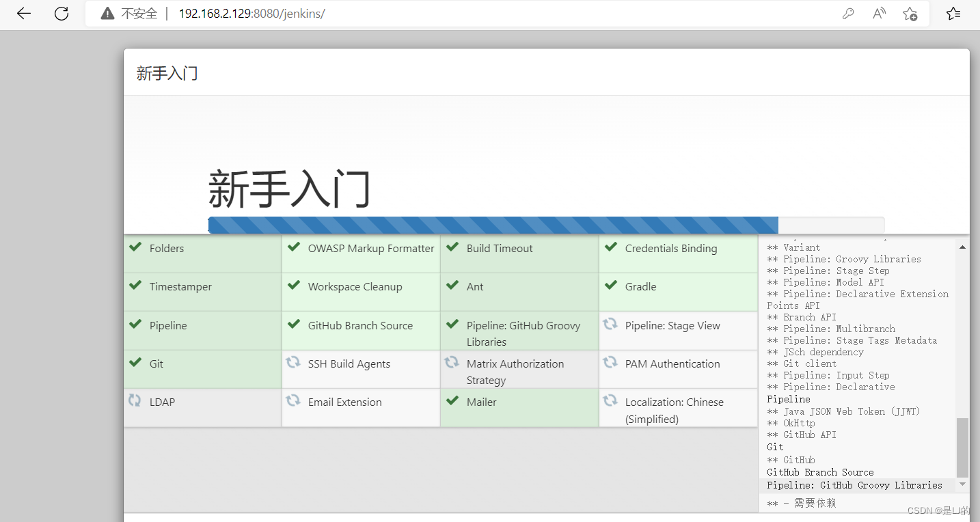Select the Mailer plugin label
This screenshot has width=980, height=522.
click(482, 402)
